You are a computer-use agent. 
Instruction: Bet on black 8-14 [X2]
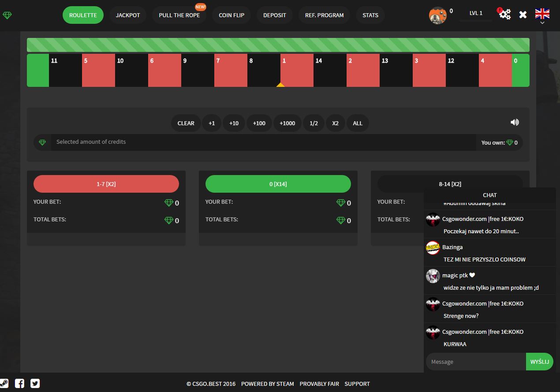450,184
